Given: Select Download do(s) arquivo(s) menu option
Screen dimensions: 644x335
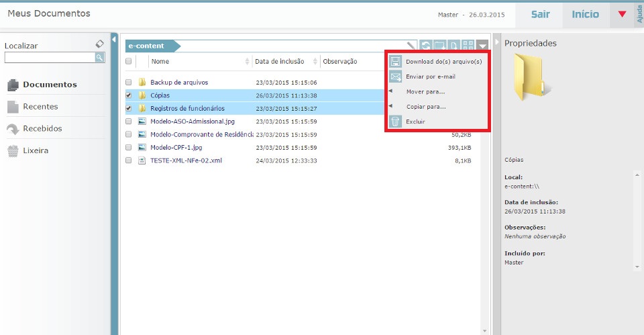Looking at the screenshot, I should 443,62.
